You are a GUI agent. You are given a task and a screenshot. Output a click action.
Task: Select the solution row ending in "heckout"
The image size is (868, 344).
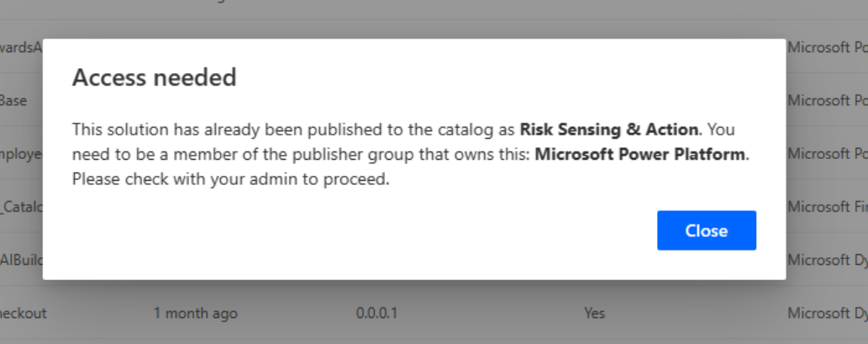pos(24,313)
